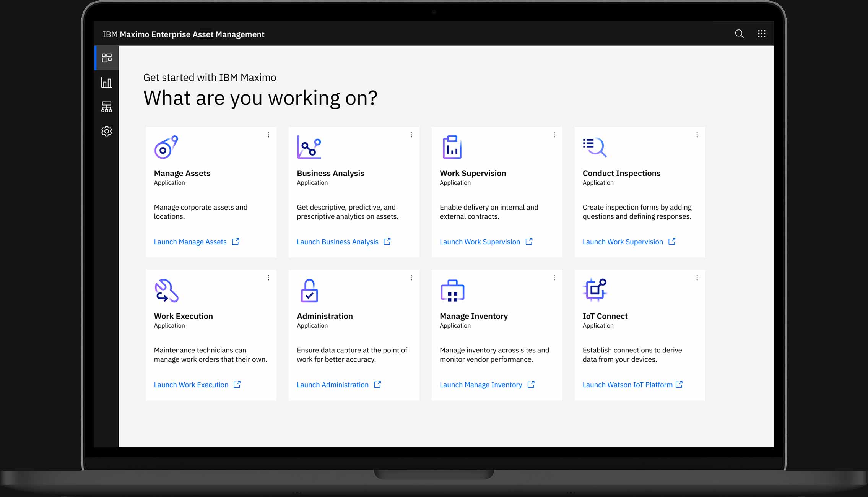Image resolution: width=868 pixels, height=497 pixels.
Task: Click Launch Work Execution link
Action: pyautogui.click(x=191, y=385)
